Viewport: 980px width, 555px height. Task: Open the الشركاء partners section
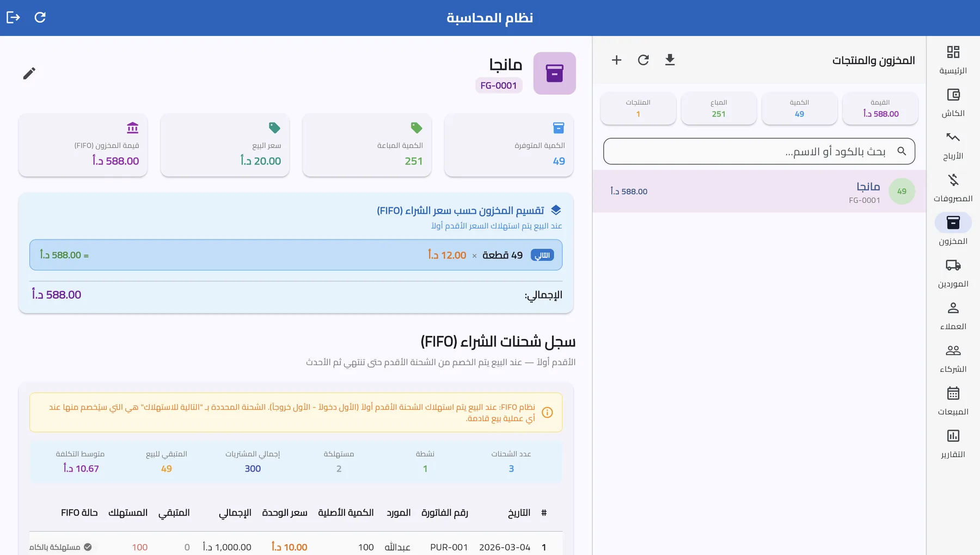click(x=953, y=359)
